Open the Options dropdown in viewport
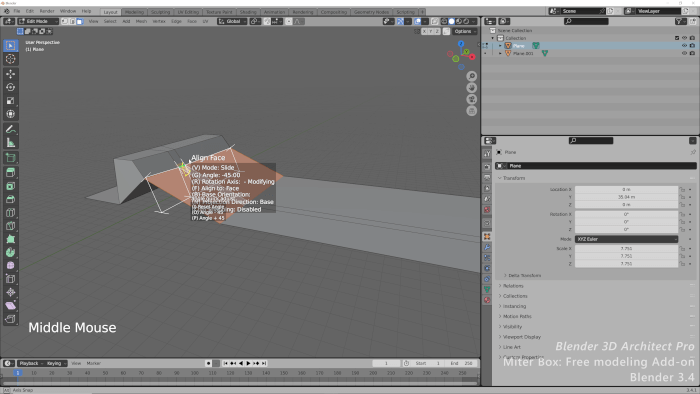The width and height of the screenshot is (700, 394). click(x=465, y=31)
